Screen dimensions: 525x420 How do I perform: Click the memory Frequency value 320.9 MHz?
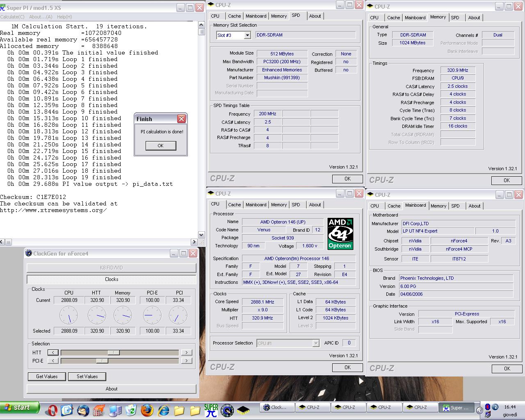pos(458,70)
